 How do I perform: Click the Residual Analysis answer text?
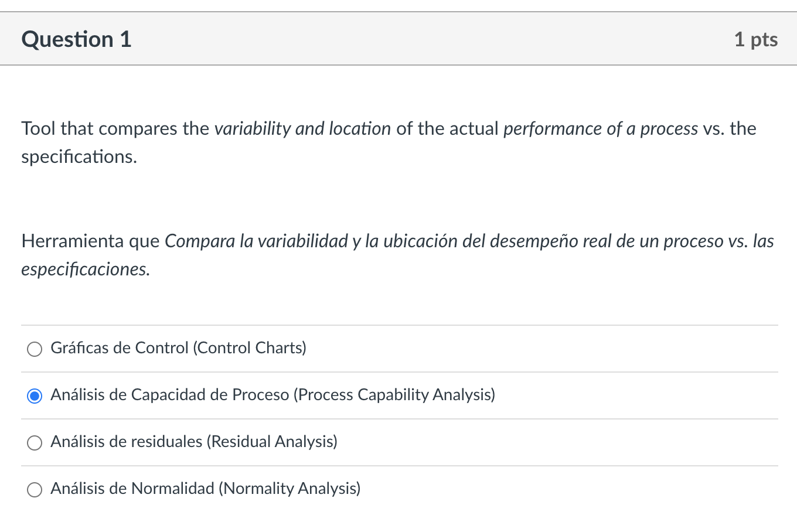coord(194,442)
